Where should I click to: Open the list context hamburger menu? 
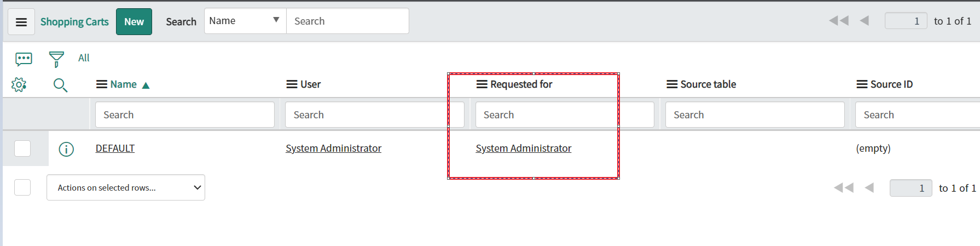point(21,22)
